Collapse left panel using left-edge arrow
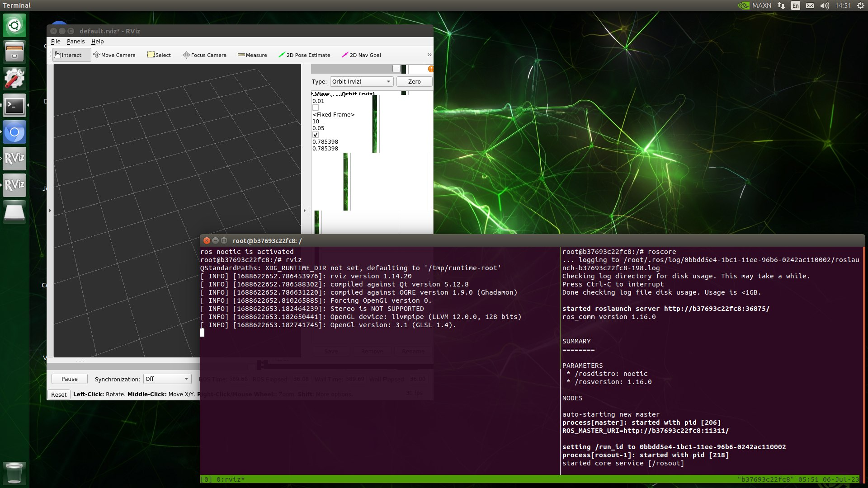 pyautogui.click(x=50, y=211)
